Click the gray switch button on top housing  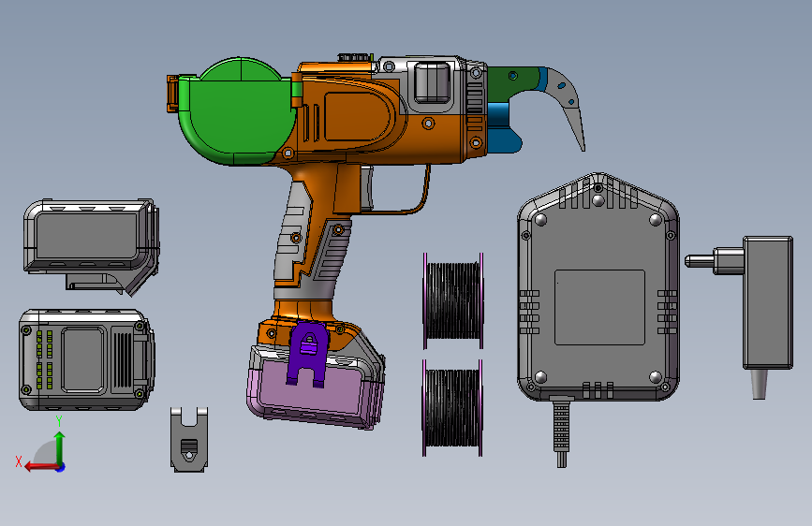pyautogui.click(x=432, y=81)
